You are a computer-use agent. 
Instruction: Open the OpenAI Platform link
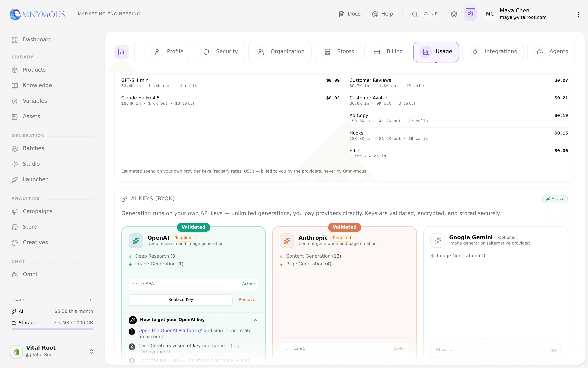click(170, 331)
